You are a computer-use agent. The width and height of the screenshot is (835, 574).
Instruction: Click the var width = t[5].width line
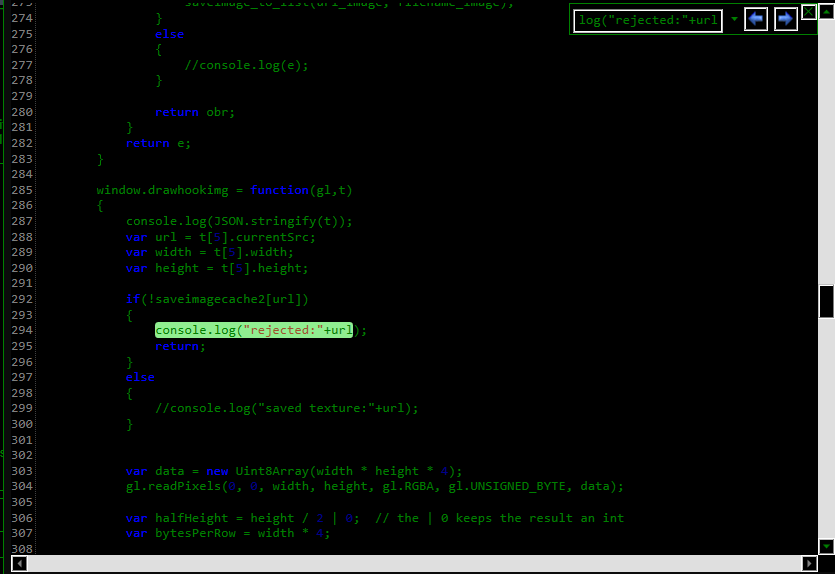pyautogui.click(x=210, y=252)
